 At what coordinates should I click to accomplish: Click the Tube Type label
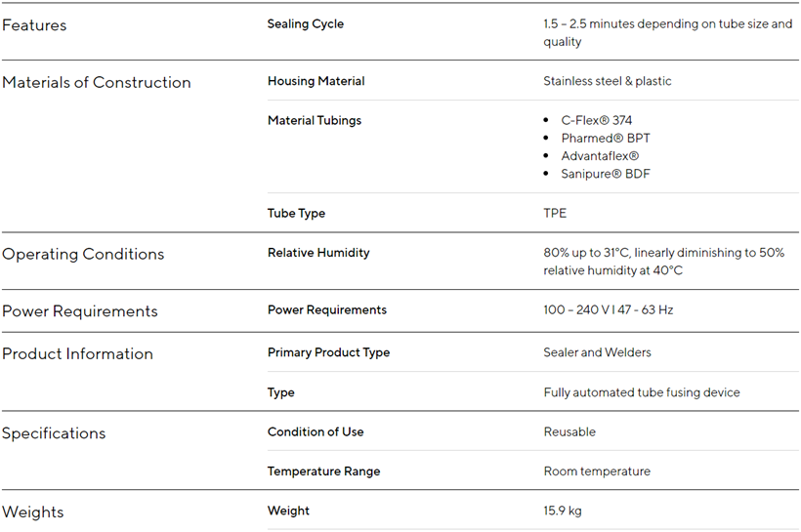click(x=296, y=214)
